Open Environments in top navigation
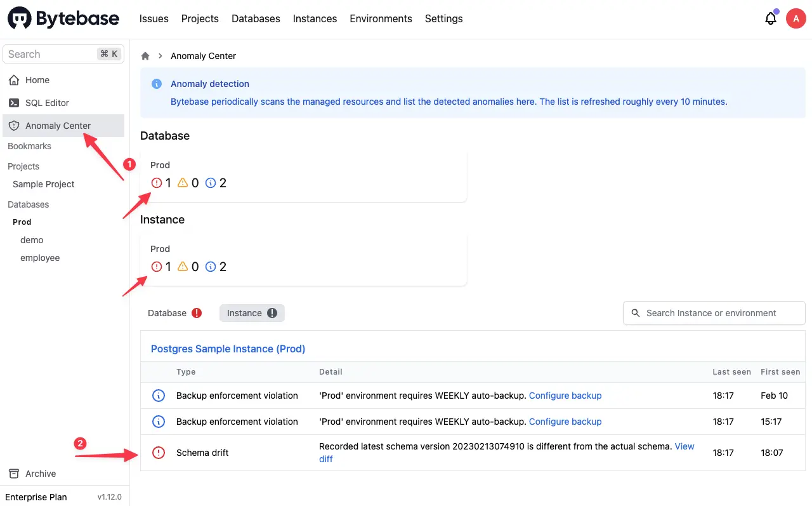812x506 pixels. pyautogui.click(x=381, y=18)
